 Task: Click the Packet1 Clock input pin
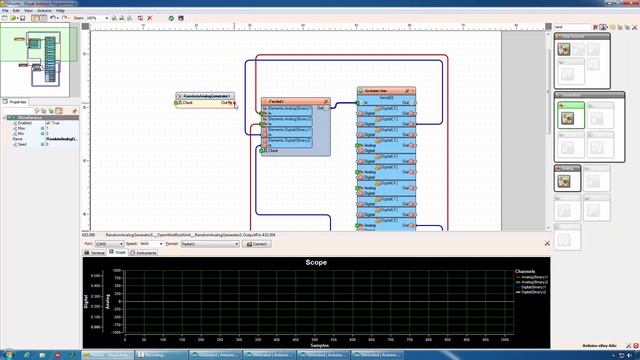[262, 151]
